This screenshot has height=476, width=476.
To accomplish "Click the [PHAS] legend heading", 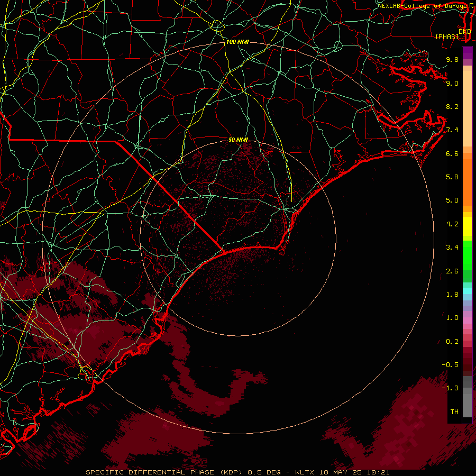I will [447, 36].
